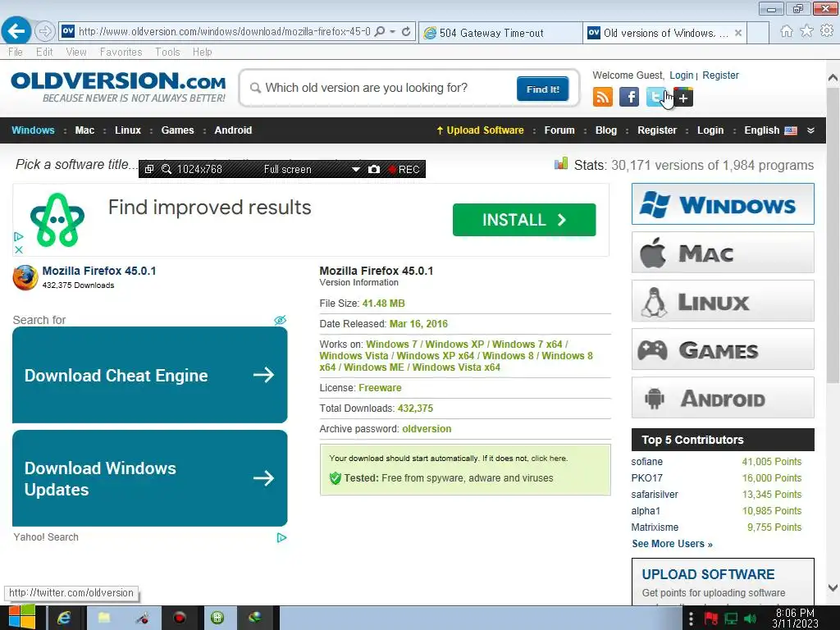This screenshot has width=840, height=630.
Task: Switch to the 504 Gateway Time-out tab
Action: click(x=500, y=33)
